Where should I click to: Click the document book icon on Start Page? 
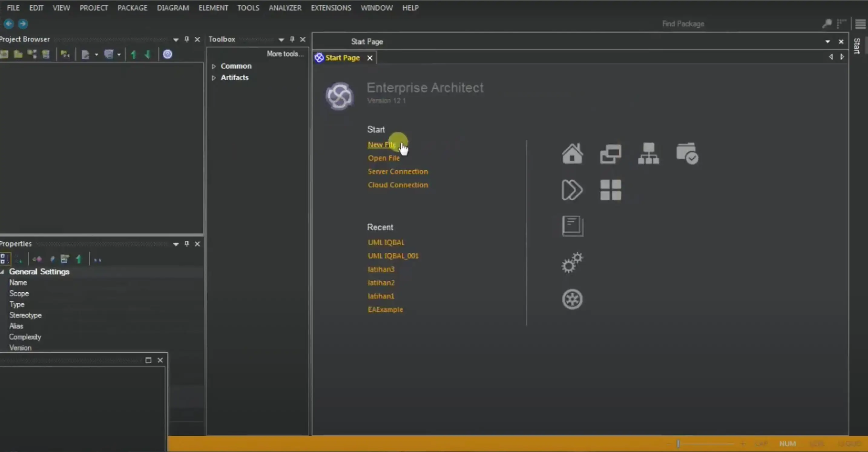click(x=573, y=226)
